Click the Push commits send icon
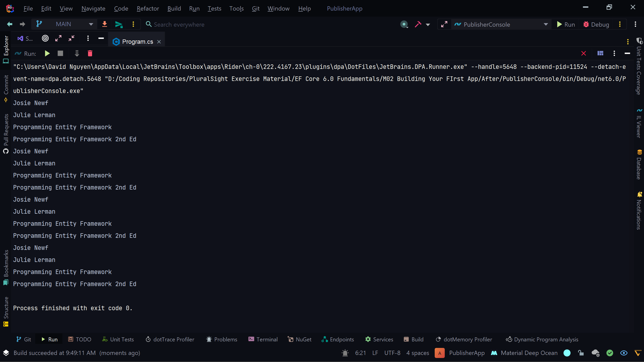Image resolution: width=644 pixels, height=362 pixels. 118,24
